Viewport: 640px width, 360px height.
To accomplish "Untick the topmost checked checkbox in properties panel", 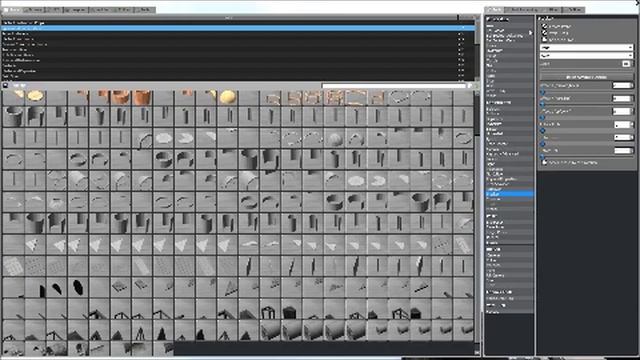I will (544, 26).
